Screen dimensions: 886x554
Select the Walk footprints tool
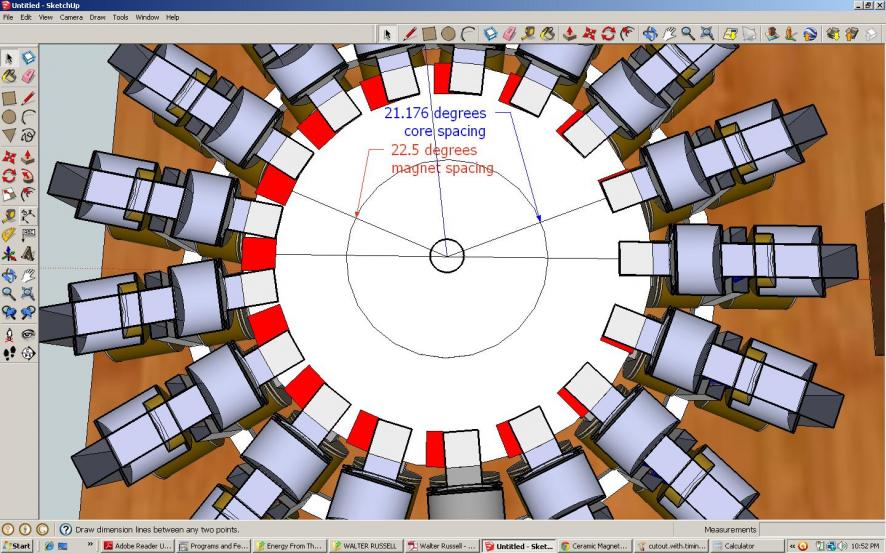9,353
